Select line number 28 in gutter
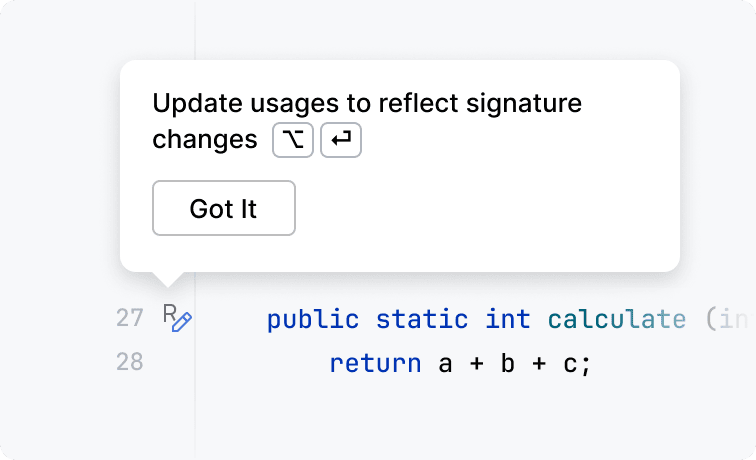 [129, 362]
